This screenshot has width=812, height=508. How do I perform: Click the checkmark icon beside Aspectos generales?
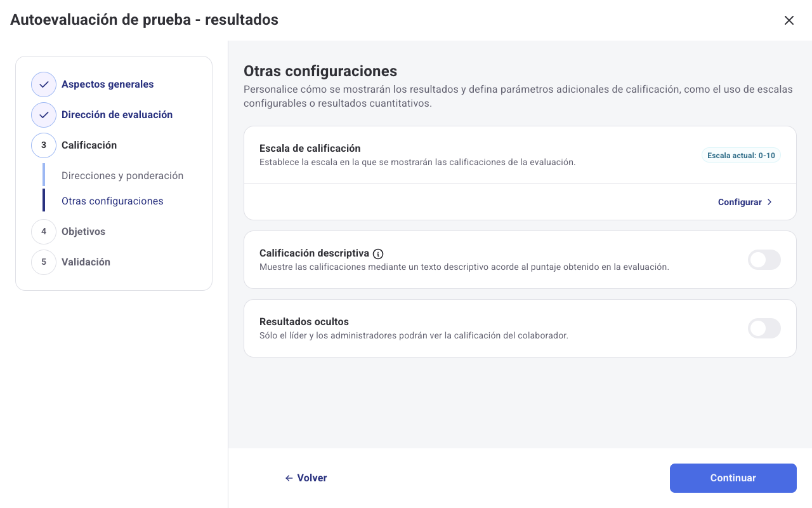point(44,84)
